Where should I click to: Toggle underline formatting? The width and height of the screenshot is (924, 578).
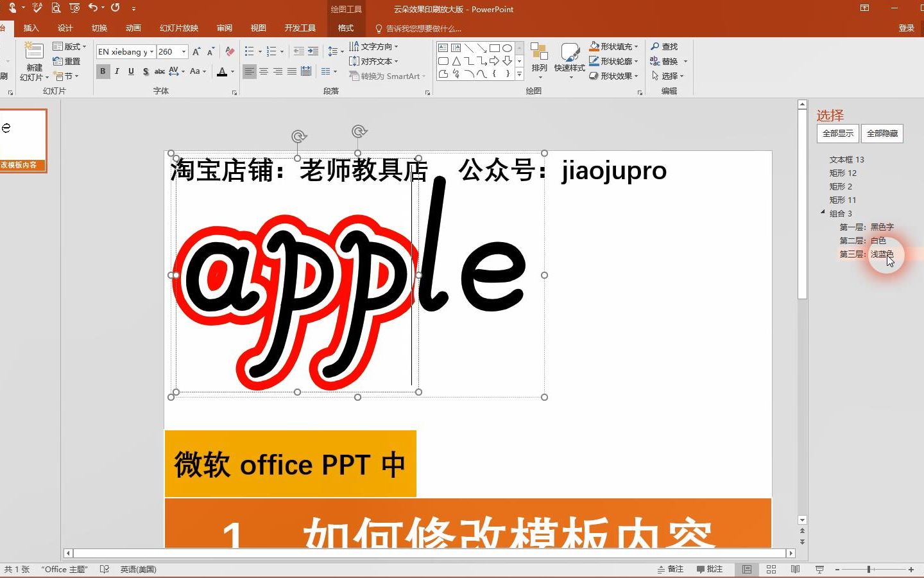coord(131,71)
